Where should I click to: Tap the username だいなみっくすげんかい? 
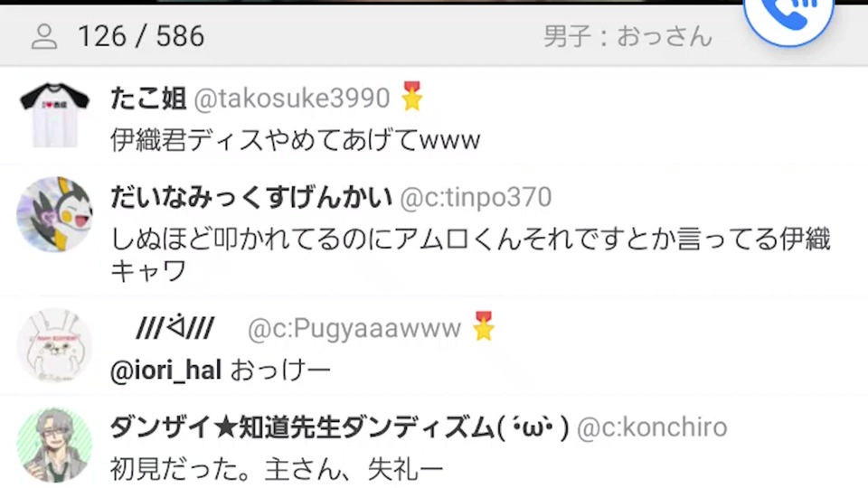[251, 198]
